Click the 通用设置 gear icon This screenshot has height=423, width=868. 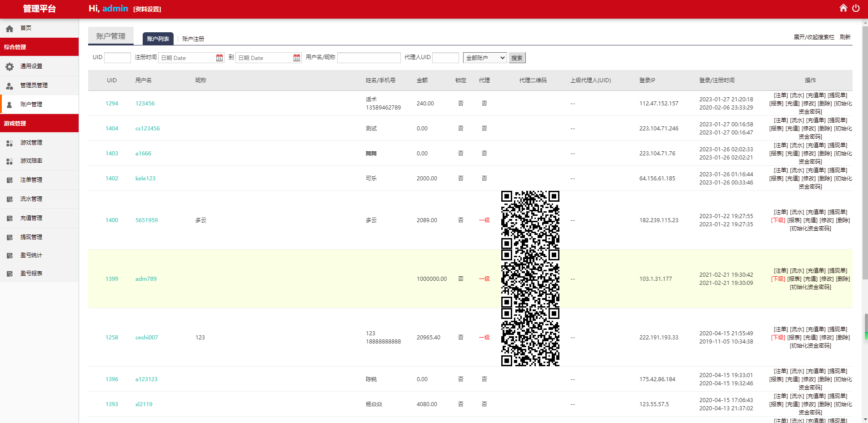(10, 66)
